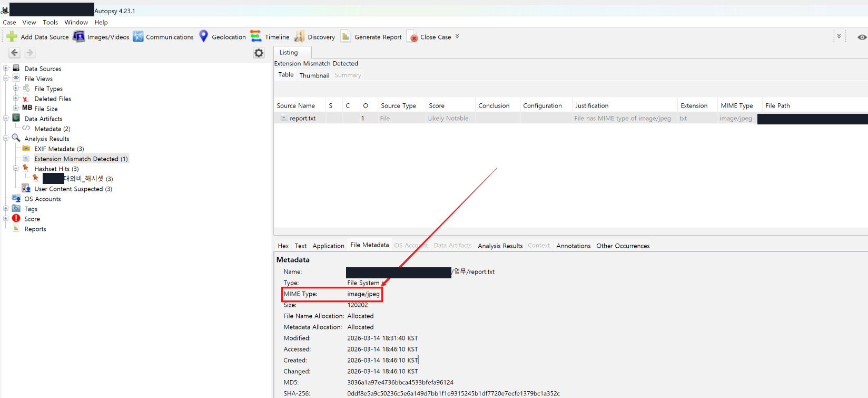Switch to the Hex viewer tab
The image size is (868, 398).
[283, 246]
